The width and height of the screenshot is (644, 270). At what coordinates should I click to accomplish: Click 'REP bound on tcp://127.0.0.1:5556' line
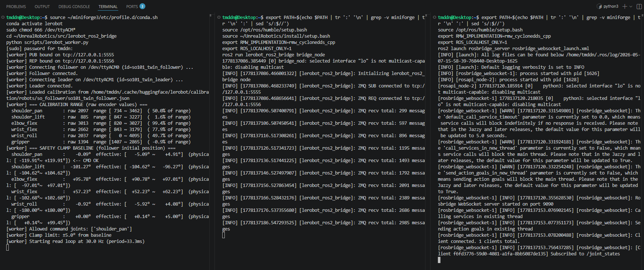[60, 61]
